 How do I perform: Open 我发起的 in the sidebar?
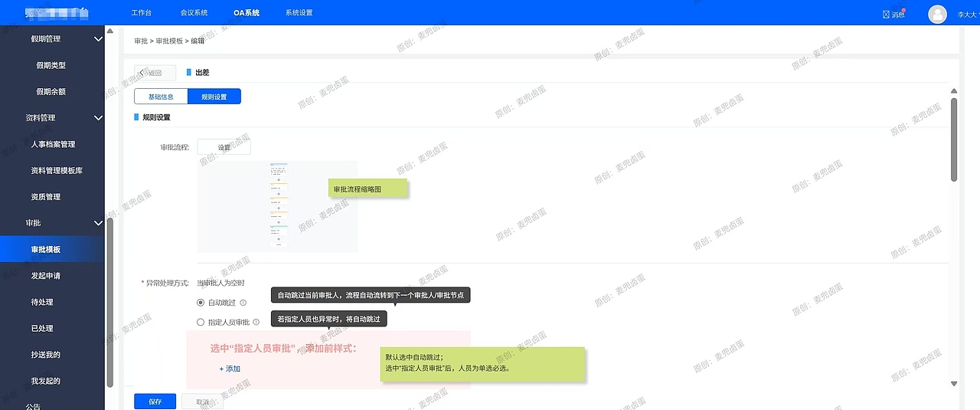pos(46,381)
